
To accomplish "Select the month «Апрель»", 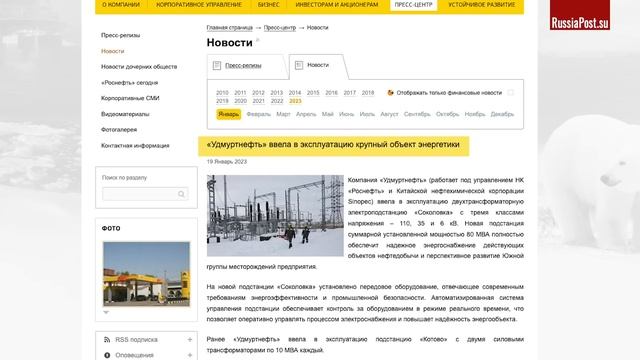I will point(306,114).
